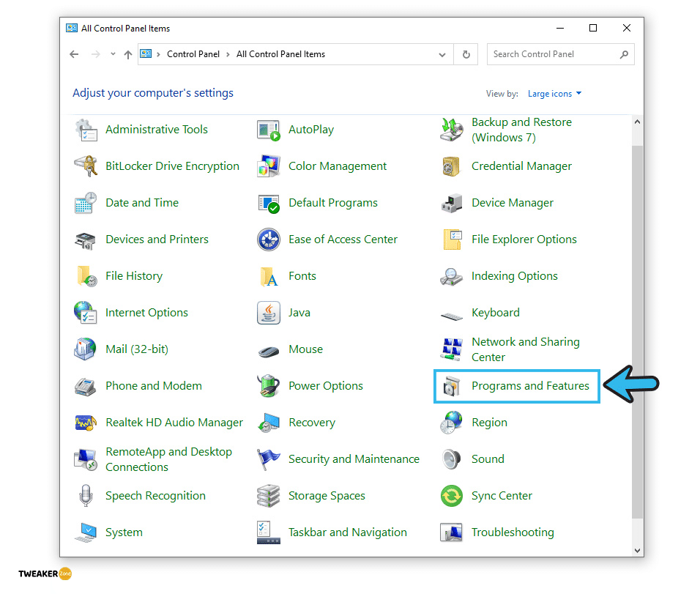Click the Storage Spaces icon
Screen dimensions: 700x594
click(269, 496)
